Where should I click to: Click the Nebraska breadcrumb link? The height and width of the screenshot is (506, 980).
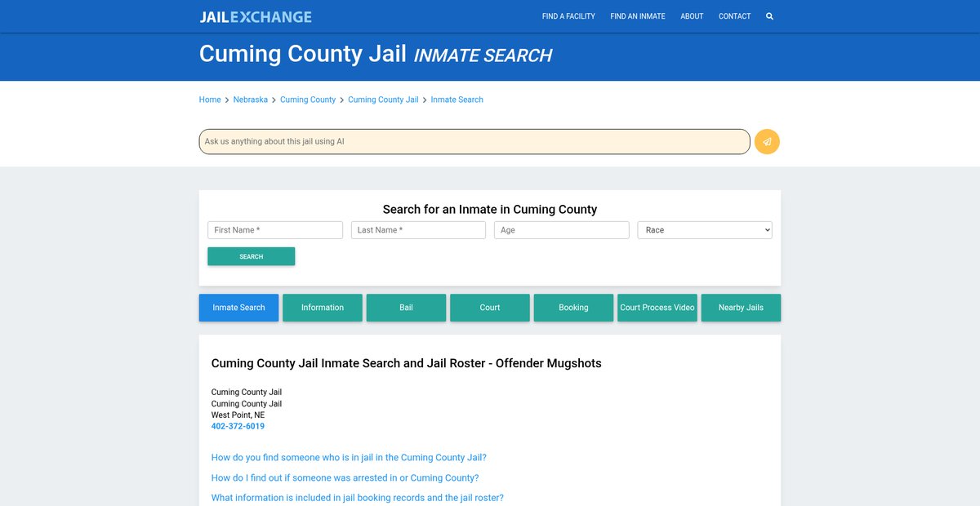250,100
